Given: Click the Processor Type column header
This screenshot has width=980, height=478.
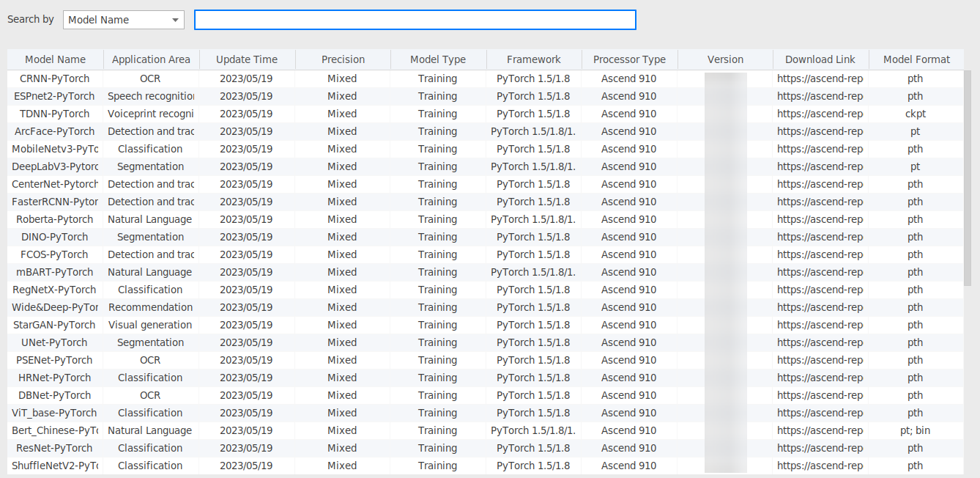Looking at the screenshot, I should click(x=630, y=59).
